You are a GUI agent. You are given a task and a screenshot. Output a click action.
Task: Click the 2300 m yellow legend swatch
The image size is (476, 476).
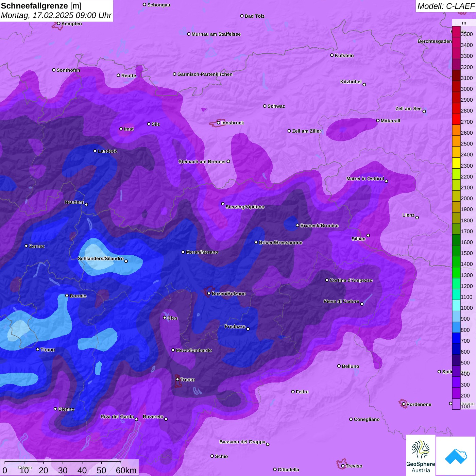coord(456,163)
